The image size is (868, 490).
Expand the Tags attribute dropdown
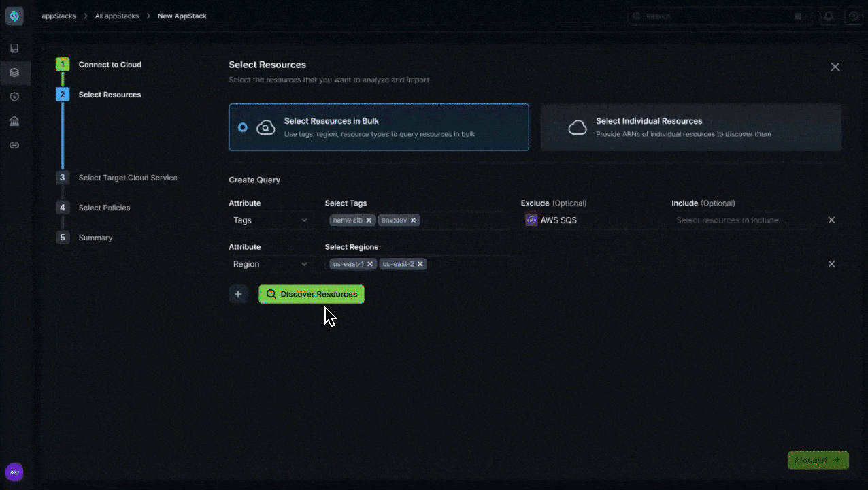(270, 220)
